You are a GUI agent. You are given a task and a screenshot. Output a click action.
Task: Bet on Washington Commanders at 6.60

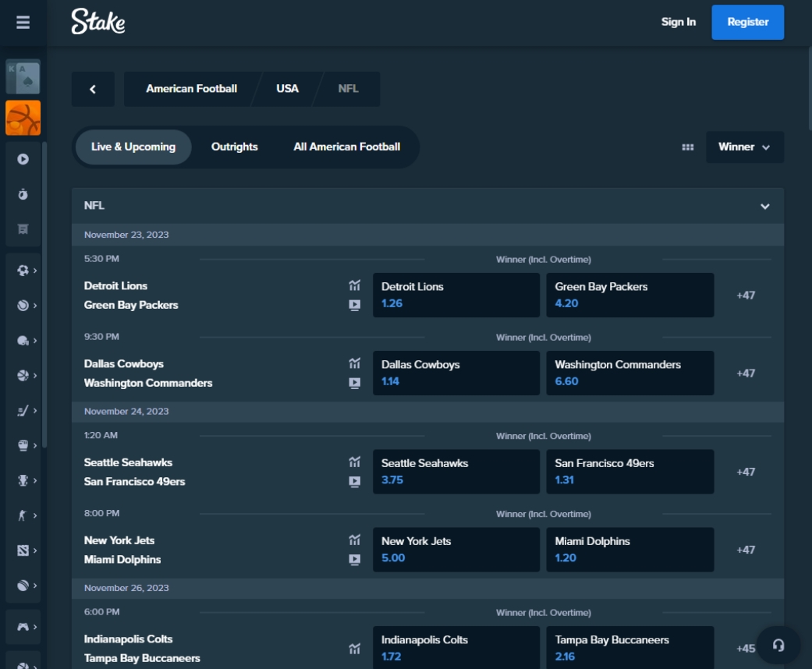click(x=630, y=373)
